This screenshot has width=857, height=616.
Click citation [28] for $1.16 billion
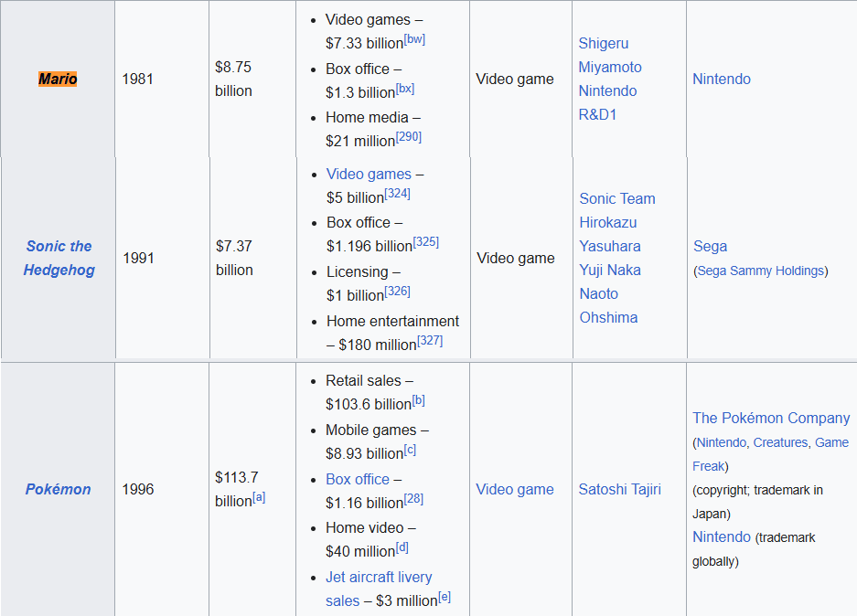pos(413,499)
